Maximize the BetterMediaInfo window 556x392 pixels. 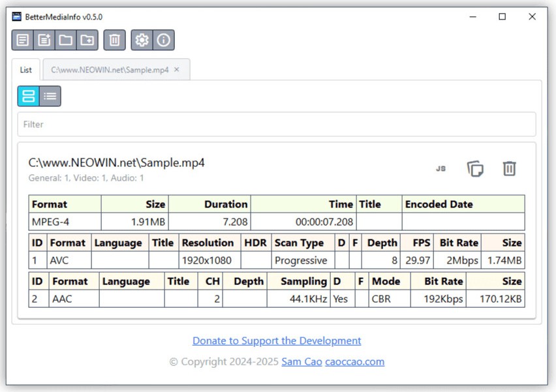tap(502, 17)
